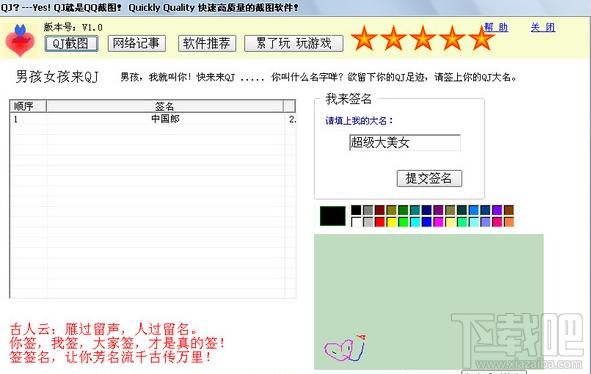Click the 签名 column header
The width and height of the screenshot is (591, 374).
coord(165,106)
